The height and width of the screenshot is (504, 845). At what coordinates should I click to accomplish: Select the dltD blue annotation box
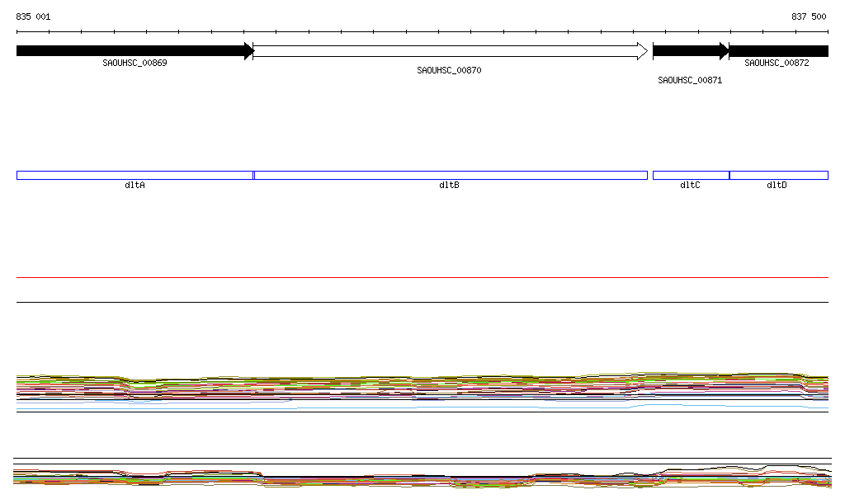point(778,175)
